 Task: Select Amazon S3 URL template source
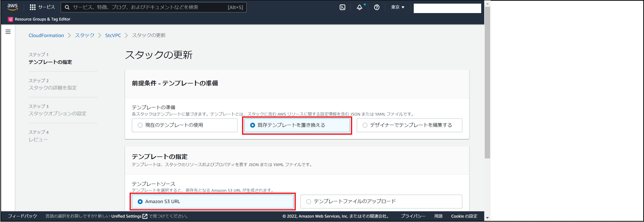coord(212,202)
